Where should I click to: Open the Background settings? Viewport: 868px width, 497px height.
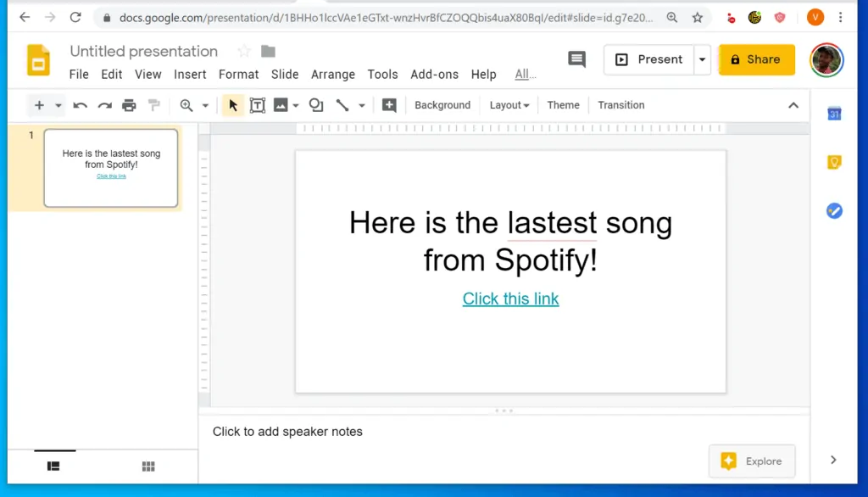pos(442,104)
